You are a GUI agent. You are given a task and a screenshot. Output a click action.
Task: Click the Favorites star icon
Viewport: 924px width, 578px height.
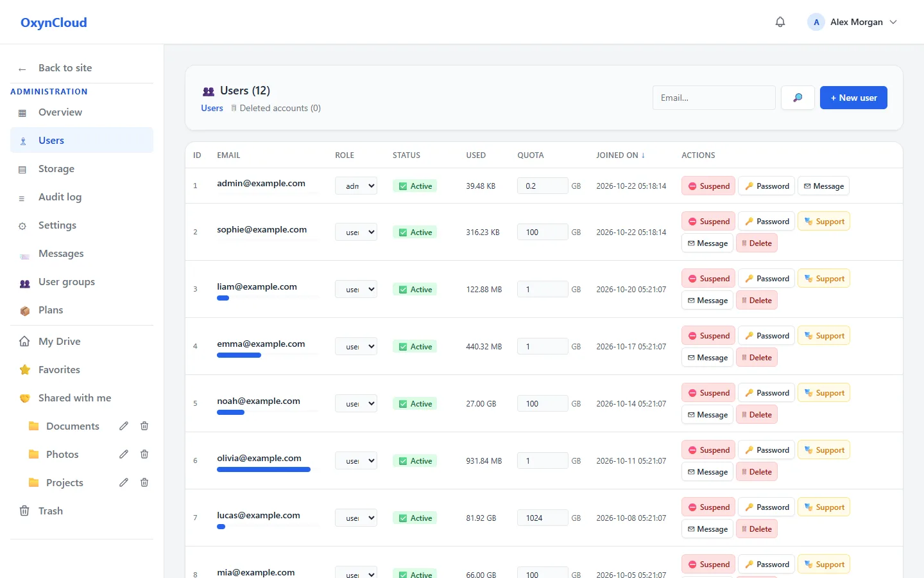coord(24,370)
